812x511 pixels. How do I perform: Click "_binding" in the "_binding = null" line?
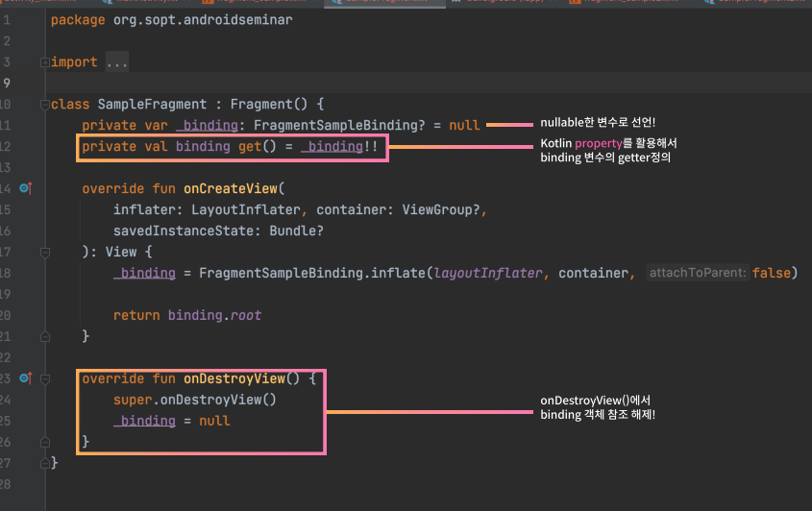(144, 421)
